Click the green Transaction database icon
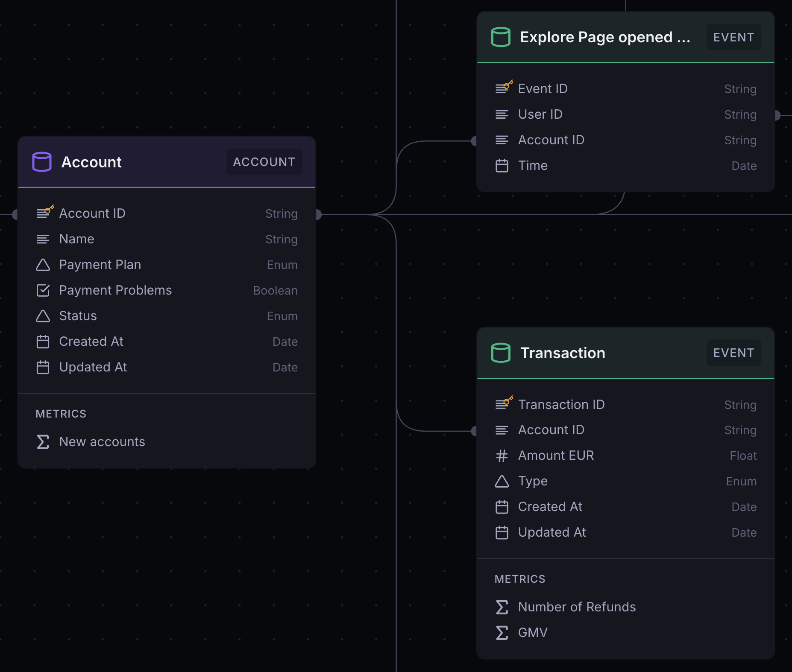Viewport: 792px width, 672px height. tap(501, 353)
